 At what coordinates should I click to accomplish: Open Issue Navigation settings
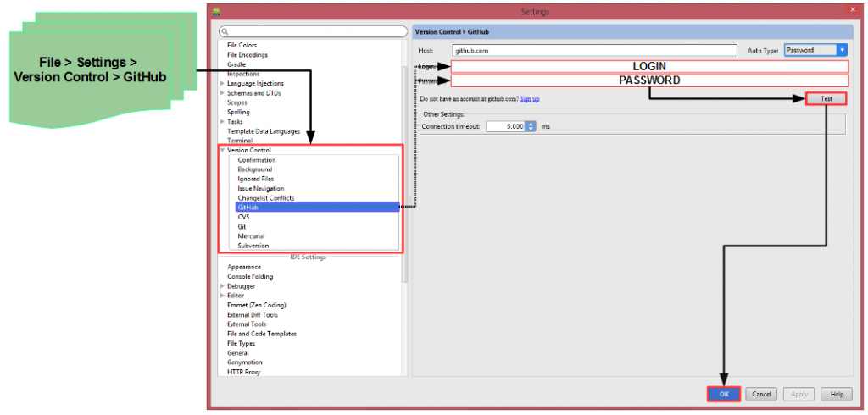[261, 188]
